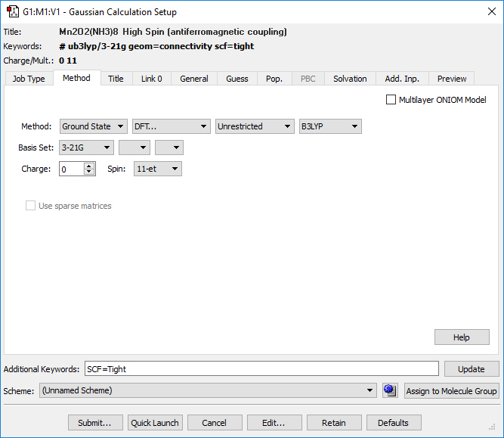Open the General tab

[x=194, y=79]
